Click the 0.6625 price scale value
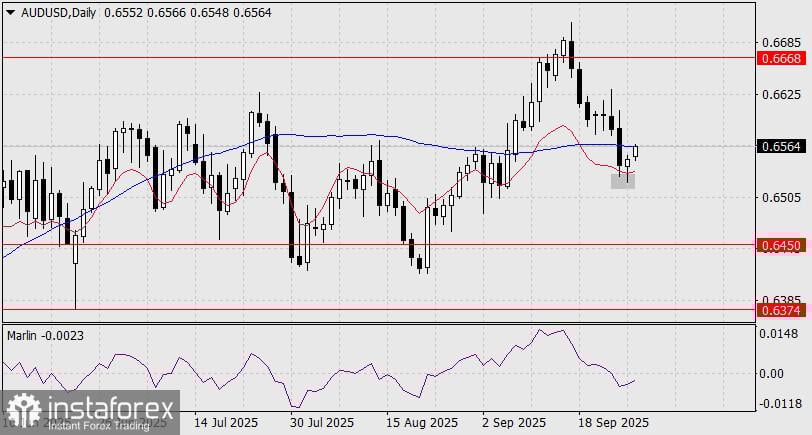The height and width of the screenshot is (435, 812). 778,95
